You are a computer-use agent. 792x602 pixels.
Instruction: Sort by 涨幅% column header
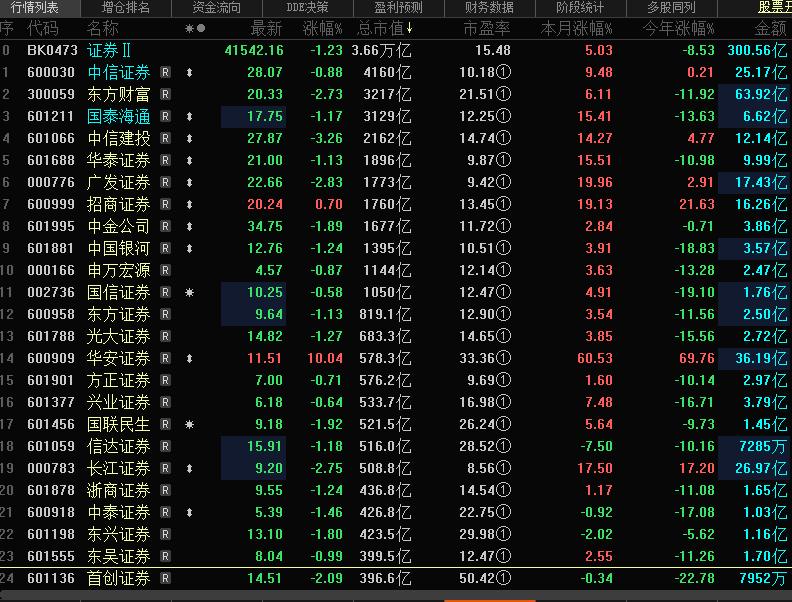click(x=322, y=28)
